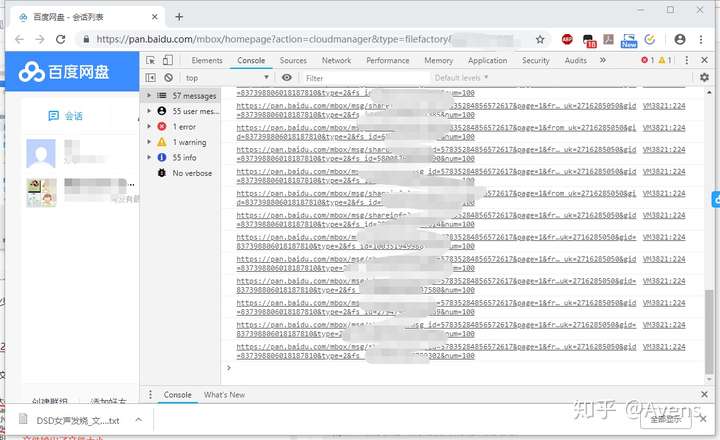This screenshot has height=440, width=720.
Task: Open a new browser tab
Action: pyautogui.click(x=179, y=17)
